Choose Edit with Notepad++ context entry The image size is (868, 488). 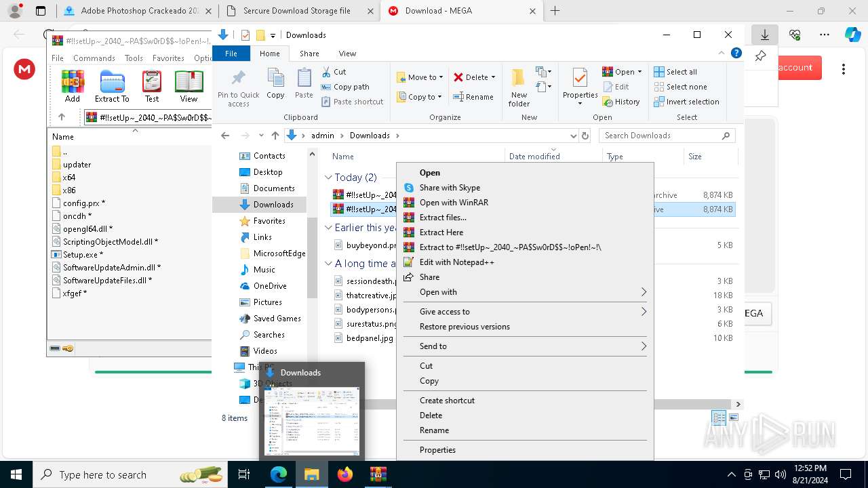[x=524, y=262]
